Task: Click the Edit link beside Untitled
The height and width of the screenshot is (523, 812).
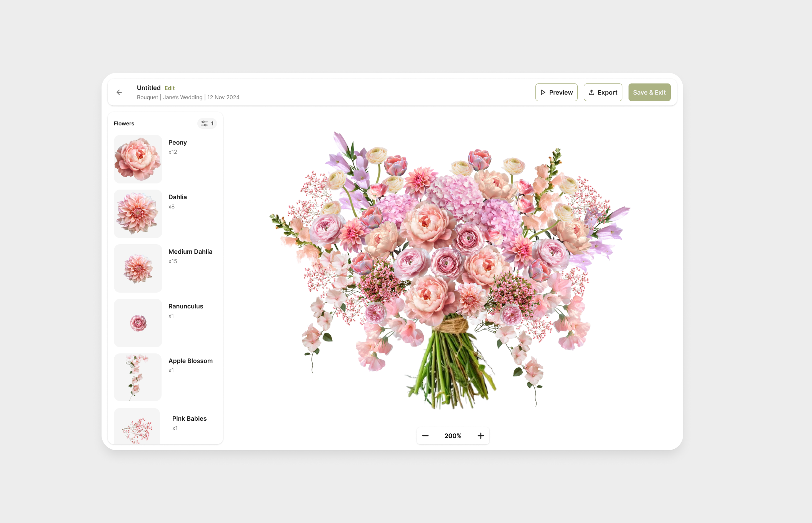Action: 170,88
